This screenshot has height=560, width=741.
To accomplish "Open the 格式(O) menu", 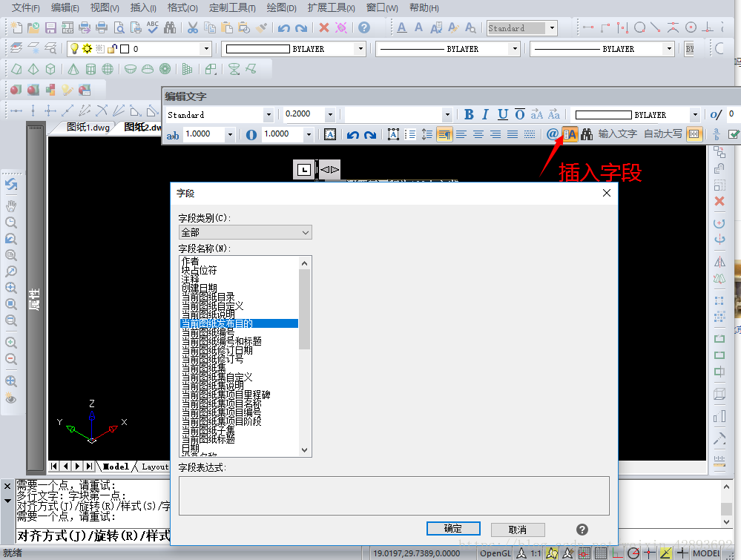I will coord(182,7).
